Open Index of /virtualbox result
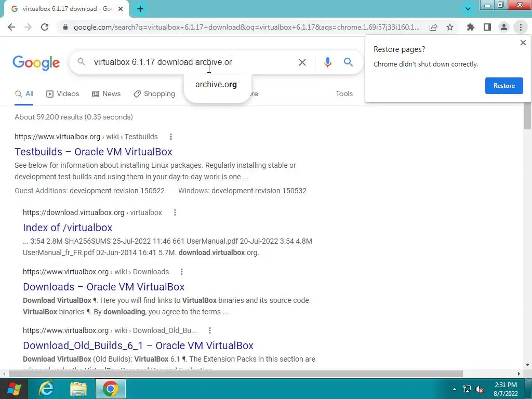The width and height of the screenshot is (532, 399). (x=68, y=228)
